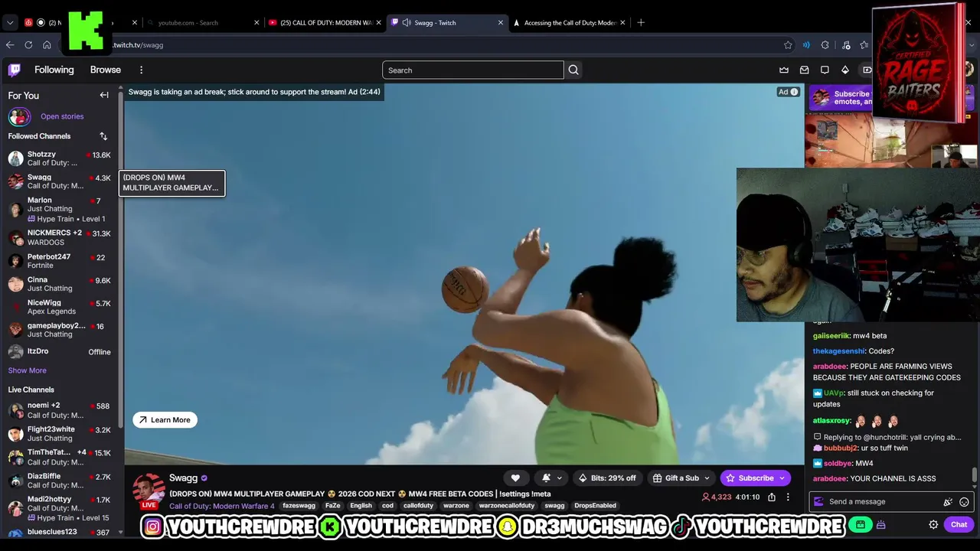Open Peterbot247 Fortnite channel

60,261
